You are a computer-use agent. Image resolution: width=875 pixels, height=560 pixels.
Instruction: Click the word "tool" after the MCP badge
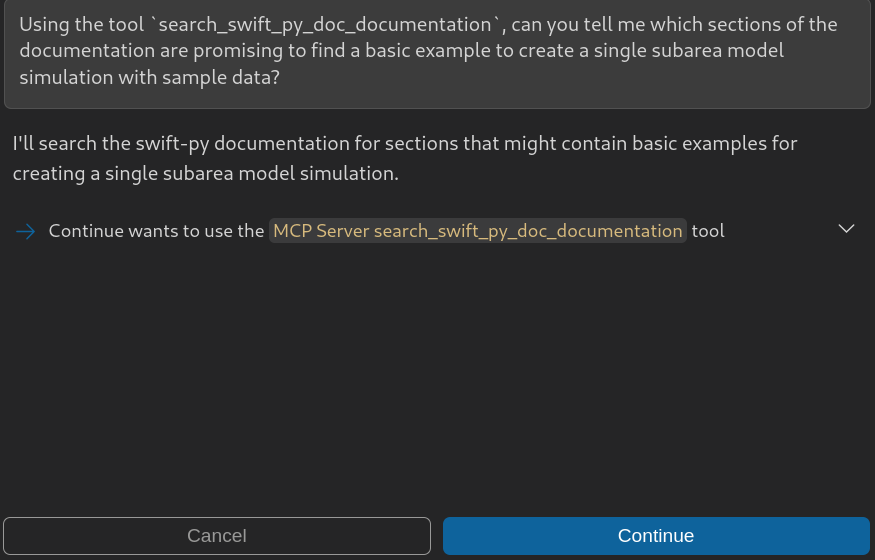coord(708,231)
